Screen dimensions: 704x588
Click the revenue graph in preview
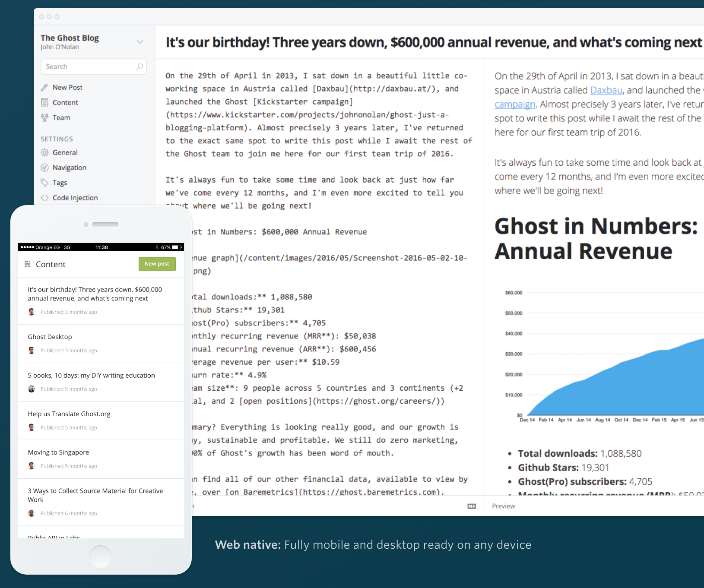(x=604, y=356)
